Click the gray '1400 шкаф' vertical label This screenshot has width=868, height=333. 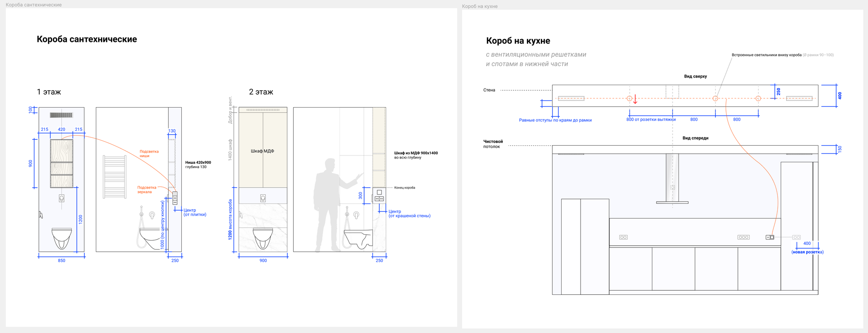231,150
